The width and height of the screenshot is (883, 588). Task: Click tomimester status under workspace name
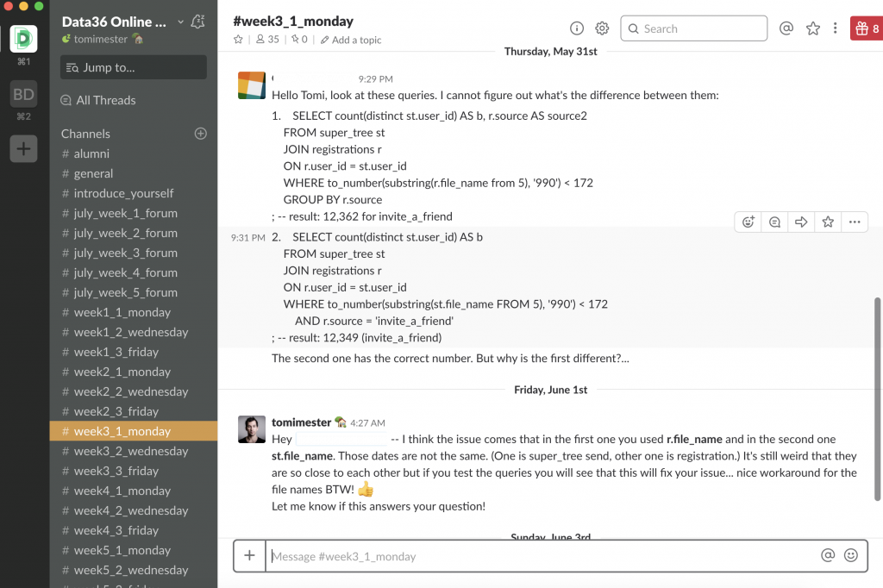pyautogui.click(x=103, y=39)
